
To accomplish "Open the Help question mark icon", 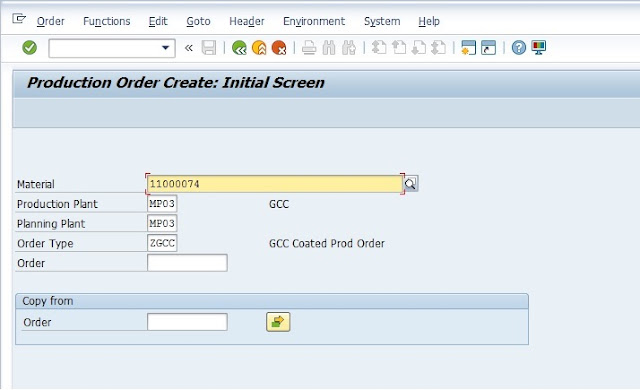I will pos(519,48).
